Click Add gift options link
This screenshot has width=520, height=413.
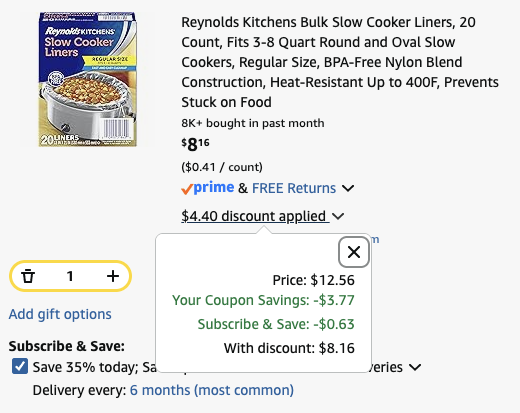(60, 314)
